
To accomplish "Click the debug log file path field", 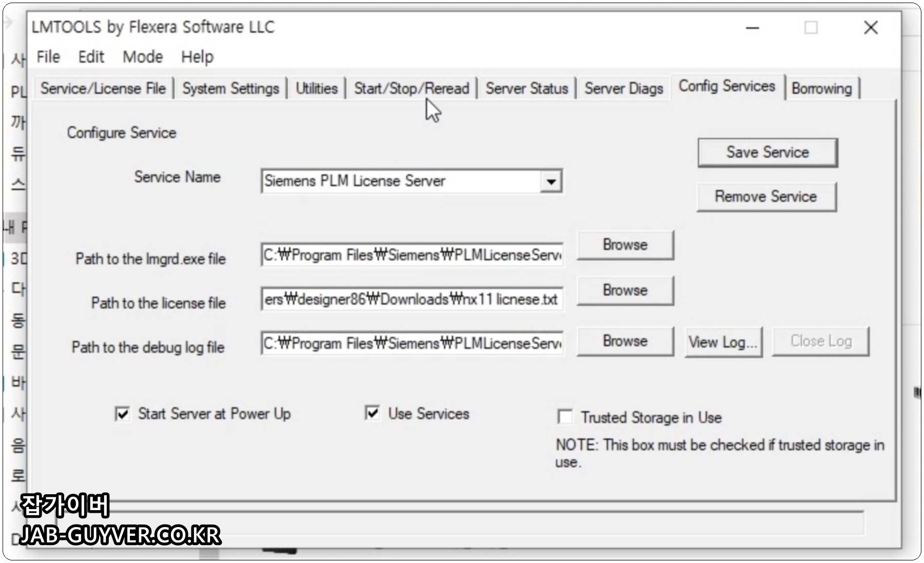I will coord(412,343).
